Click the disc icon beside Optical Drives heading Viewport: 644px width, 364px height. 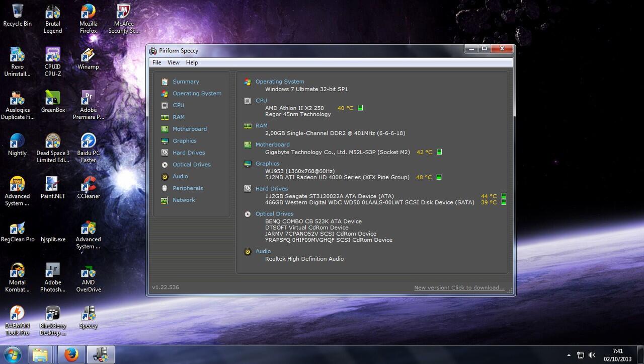click(248, 214)
